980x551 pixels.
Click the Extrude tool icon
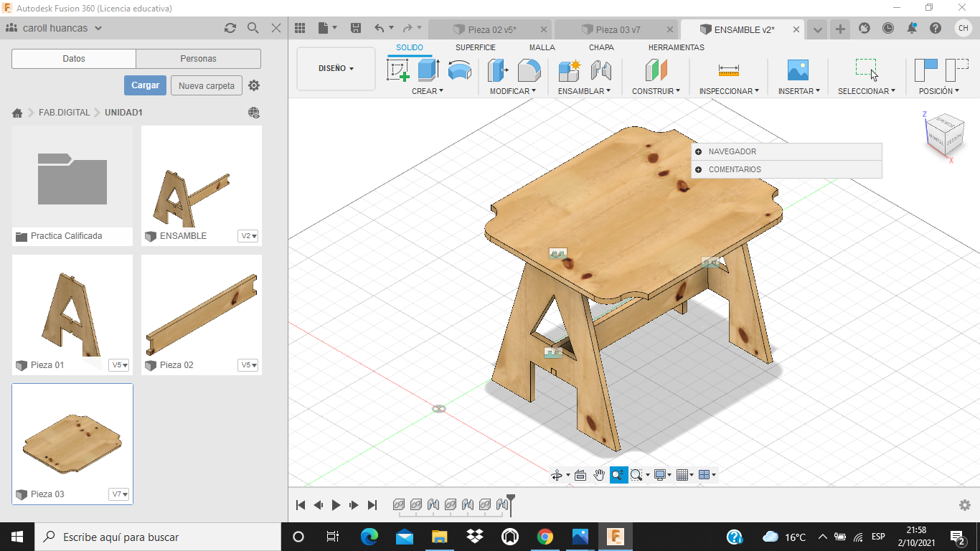point(428,70)
